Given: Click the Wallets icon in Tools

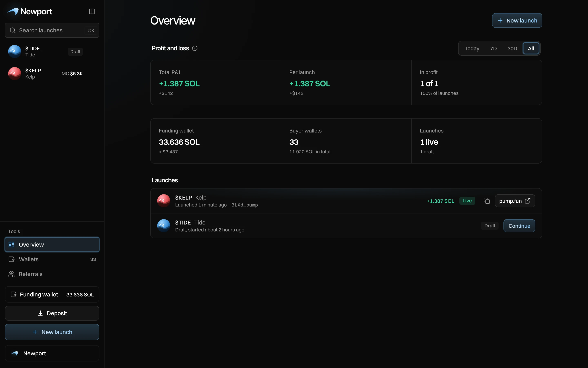Looking at the screenshot, I should (11, 259).
